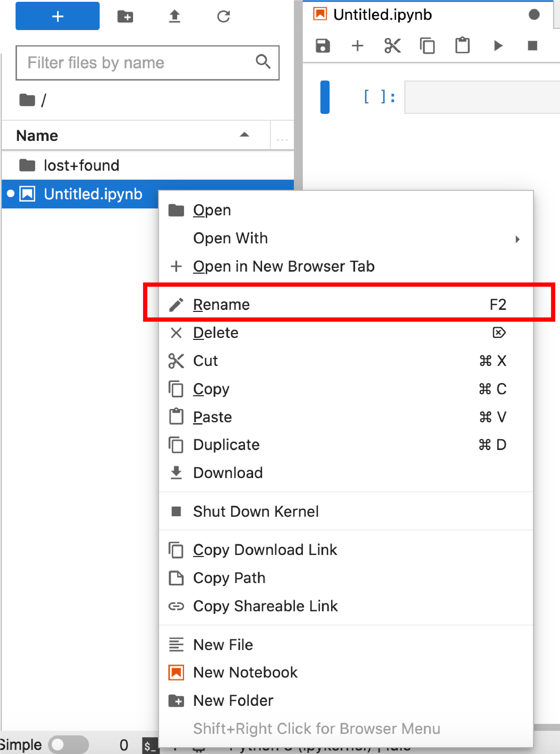Click the Filter files by name field
The height and width of the screenshot is (754, 560).
(x=148, y=63)
